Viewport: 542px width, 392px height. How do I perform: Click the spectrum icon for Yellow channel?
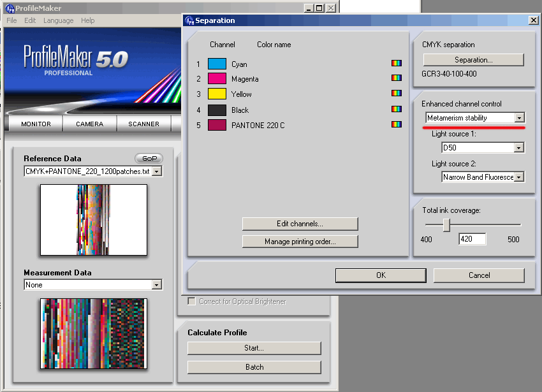point(397,93)
